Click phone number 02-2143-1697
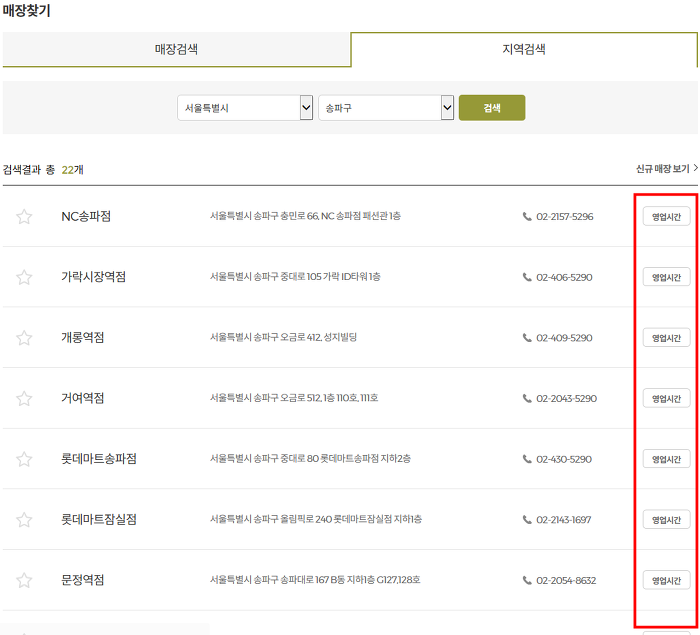Screen dimensions: 700x635 coord(563,520)
